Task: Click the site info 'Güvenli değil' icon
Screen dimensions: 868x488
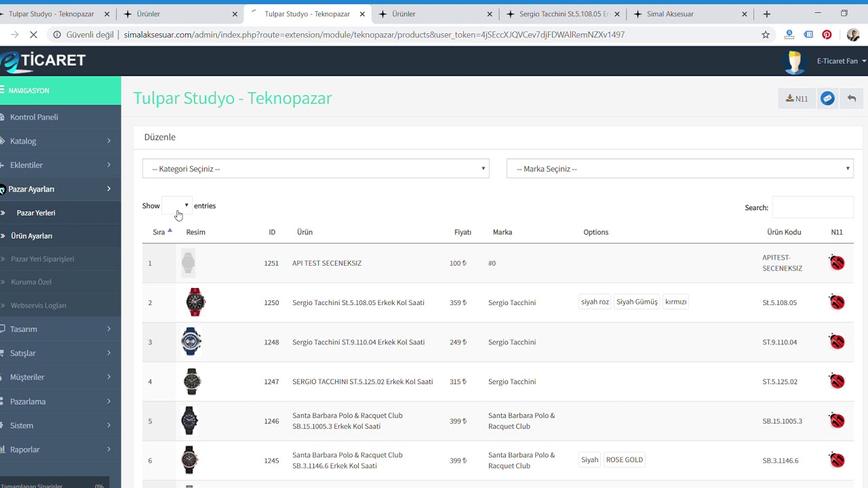Action: pyautogui.click(x=57, y=35)
